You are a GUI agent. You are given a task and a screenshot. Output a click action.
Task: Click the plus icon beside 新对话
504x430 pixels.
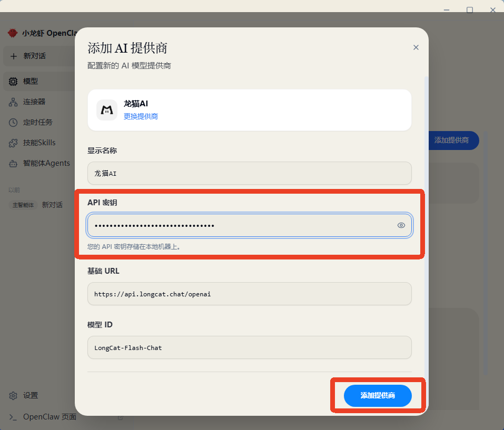click(14, 56)
